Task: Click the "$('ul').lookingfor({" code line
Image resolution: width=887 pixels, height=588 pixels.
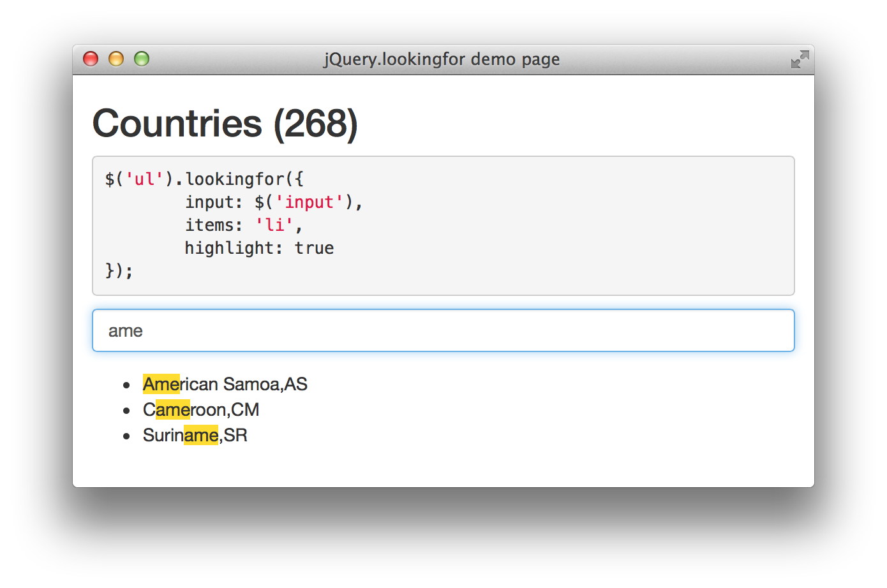Action: pos(204,179)
